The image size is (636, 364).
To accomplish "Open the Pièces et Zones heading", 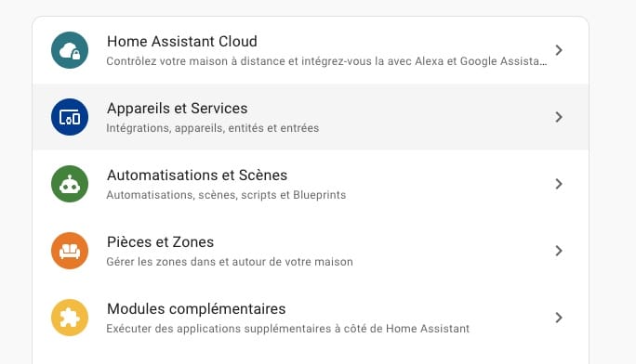I will click(x=160, y=242).
